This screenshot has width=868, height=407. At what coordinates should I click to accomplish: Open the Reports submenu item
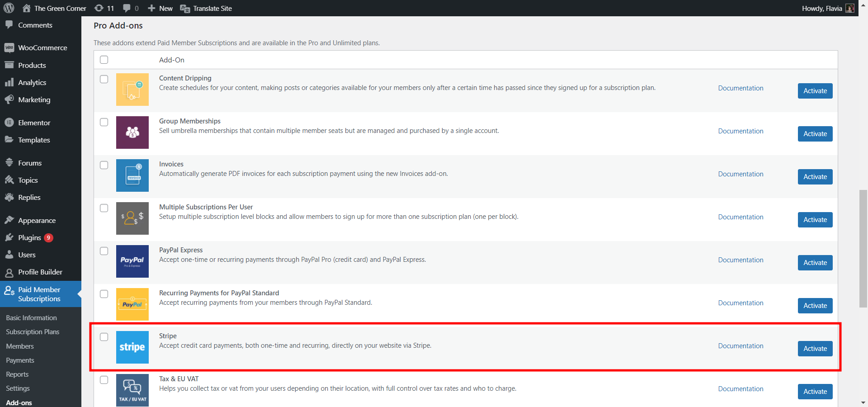click(17, 374)
